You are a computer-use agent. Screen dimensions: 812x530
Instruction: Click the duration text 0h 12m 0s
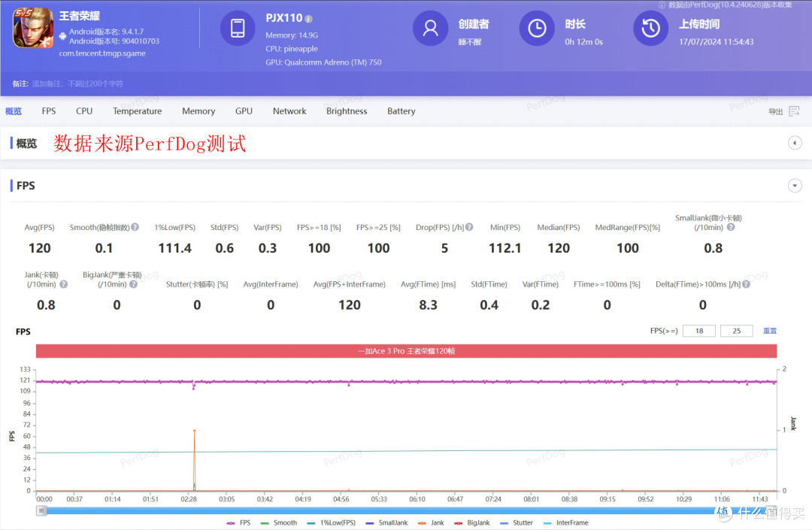pos(583,42)
